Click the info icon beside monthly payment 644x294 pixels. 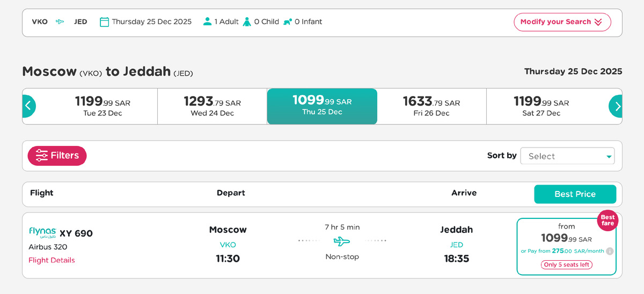(610, 251)
